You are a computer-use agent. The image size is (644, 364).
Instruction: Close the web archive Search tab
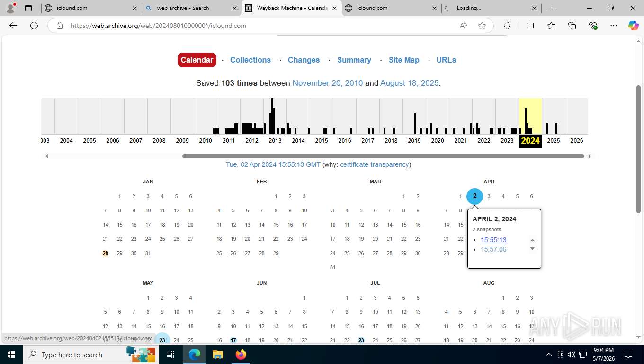(235, 8)
